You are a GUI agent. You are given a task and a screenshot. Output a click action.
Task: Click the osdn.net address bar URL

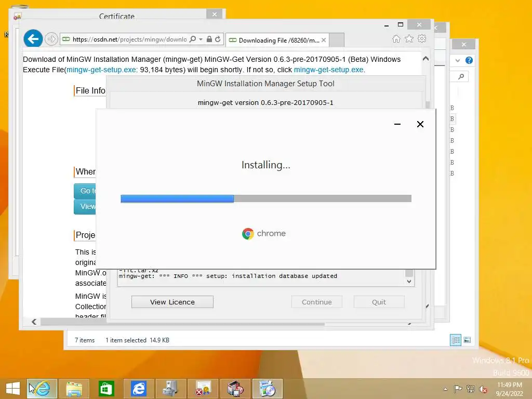coord(129,39)
